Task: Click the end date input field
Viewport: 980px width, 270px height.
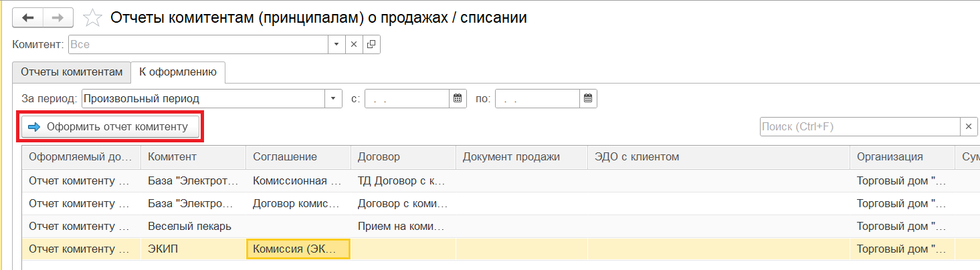Action: click(538, 98)
